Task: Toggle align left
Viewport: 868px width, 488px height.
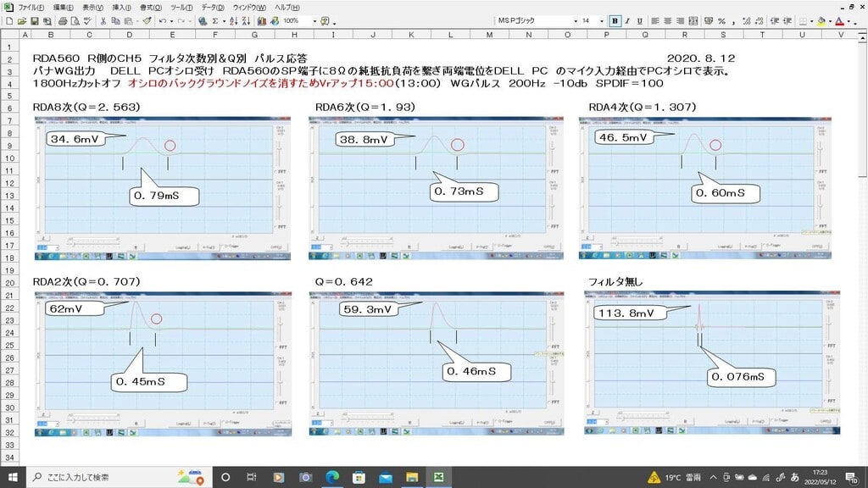Action: click(655, 21)
